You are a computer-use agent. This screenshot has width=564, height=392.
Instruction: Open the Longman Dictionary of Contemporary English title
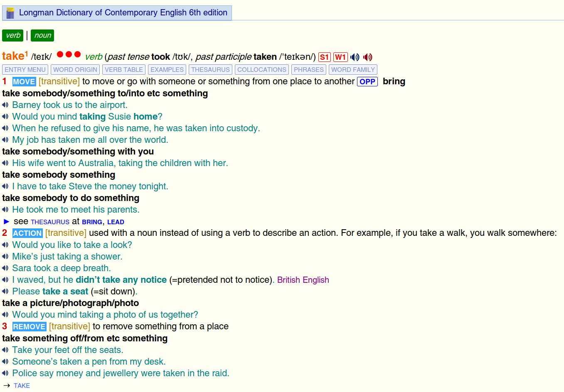123,12
